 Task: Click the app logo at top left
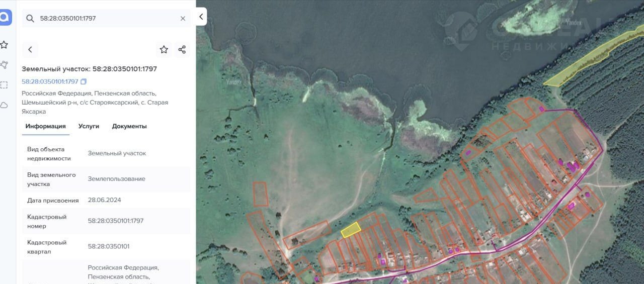[x=5, y=18]
